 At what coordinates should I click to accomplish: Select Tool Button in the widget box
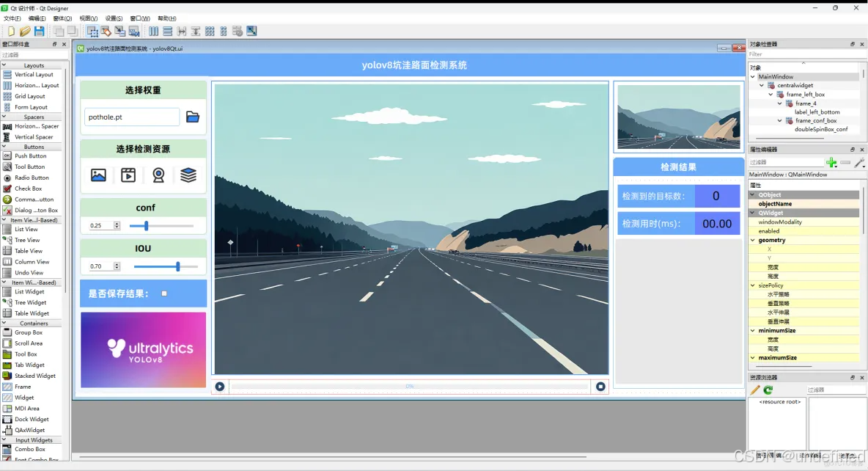(30, 167)
